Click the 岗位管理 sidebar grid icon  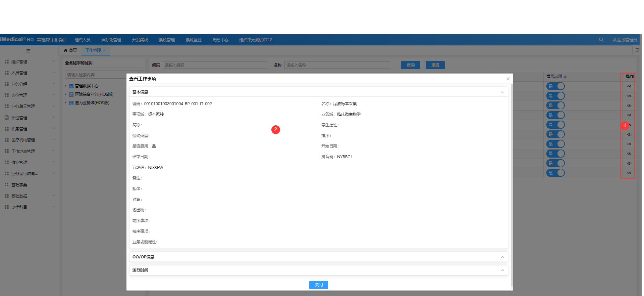click(7, 95)
